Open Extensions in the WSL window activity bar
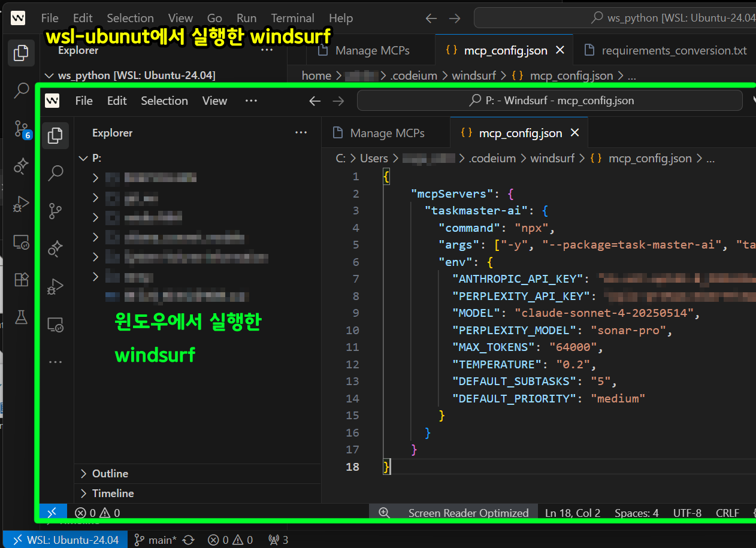This screenshot has width=756, height=548. click(x=21, y=280)
